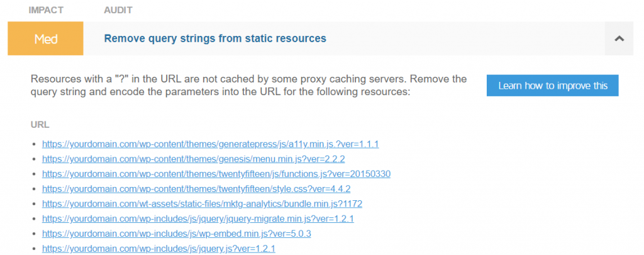This screenshot has height=255, width=644.
Task: Open the genesis menu.min.js link
Action: [x=193, y=159]
